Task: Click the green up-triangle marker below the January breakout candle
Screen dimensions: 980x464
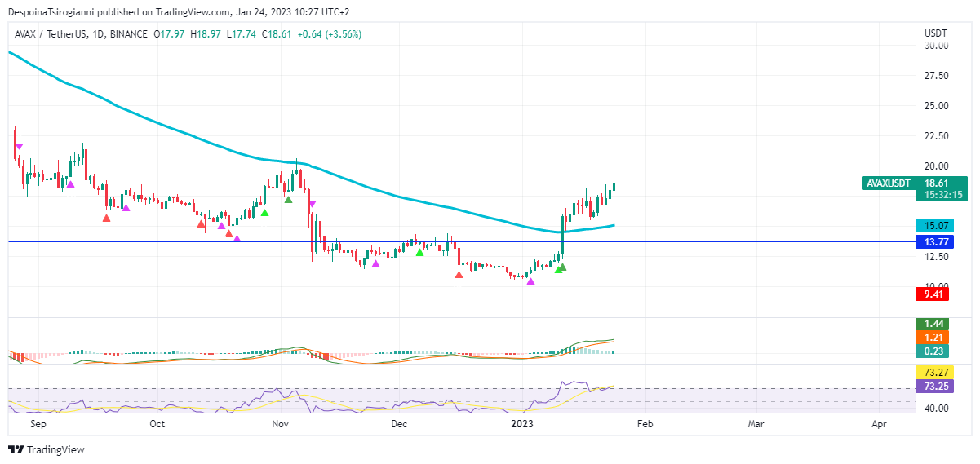Action: pos(561,267)
